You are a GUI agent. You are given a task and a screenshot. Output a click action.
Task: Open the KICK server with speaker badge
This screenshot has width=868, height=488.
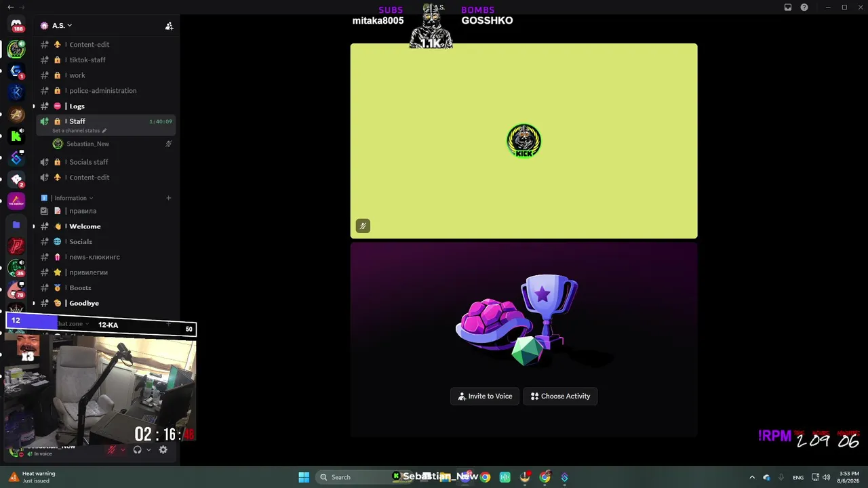tap(16, 49)
